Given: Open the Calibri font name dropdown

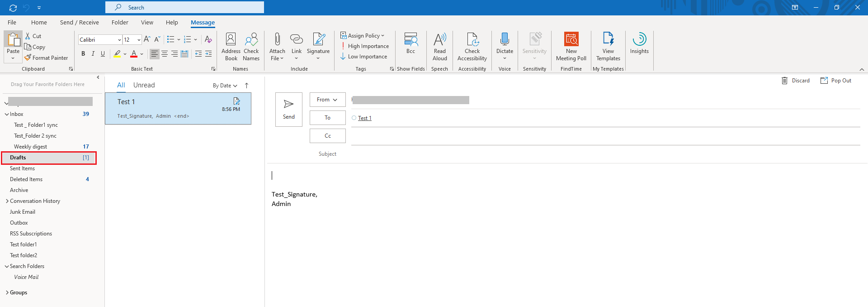Looking at the screenshot, I should tap(119, 40).
